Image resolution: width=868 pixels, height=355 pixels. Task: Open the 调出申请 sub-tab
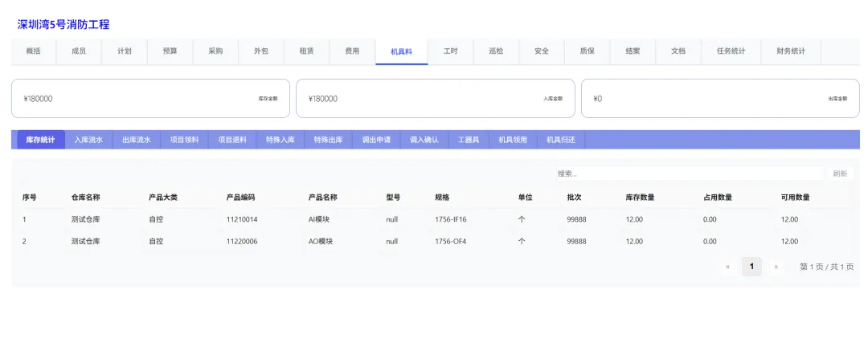376,140
